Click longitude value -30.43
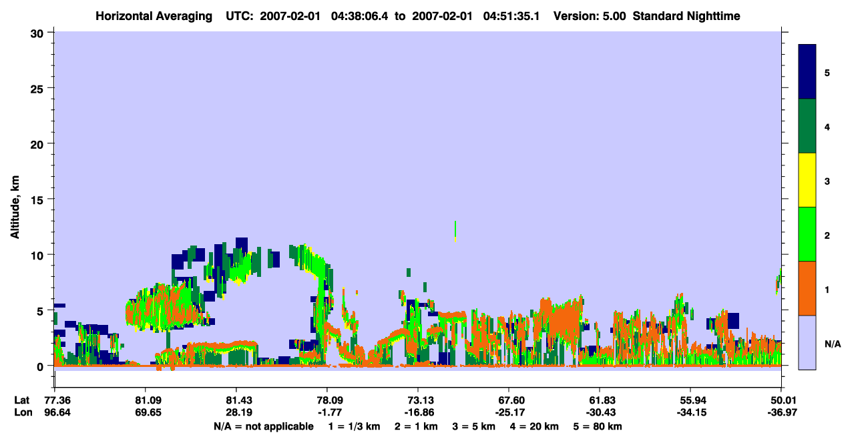This screenshot has width=868, height=445. pyautogui.click(x=600, y=412)
